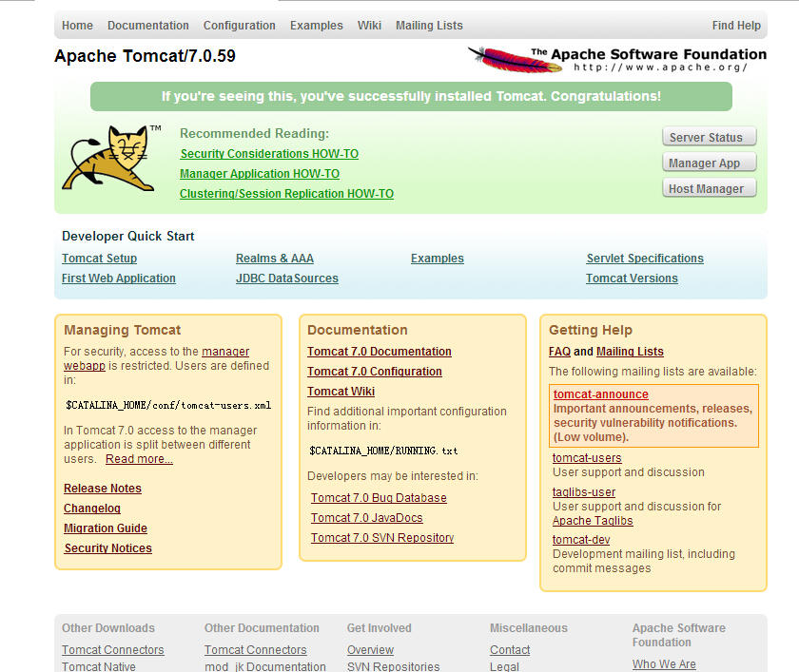Click the Migration Guide link
Viewport: 799px width, 672px height.
click(x=106, y=528)
